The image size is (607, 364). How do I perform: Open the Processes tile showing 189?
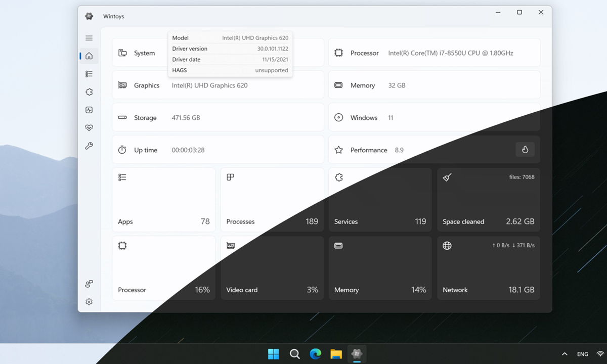(x=272, y=200)
